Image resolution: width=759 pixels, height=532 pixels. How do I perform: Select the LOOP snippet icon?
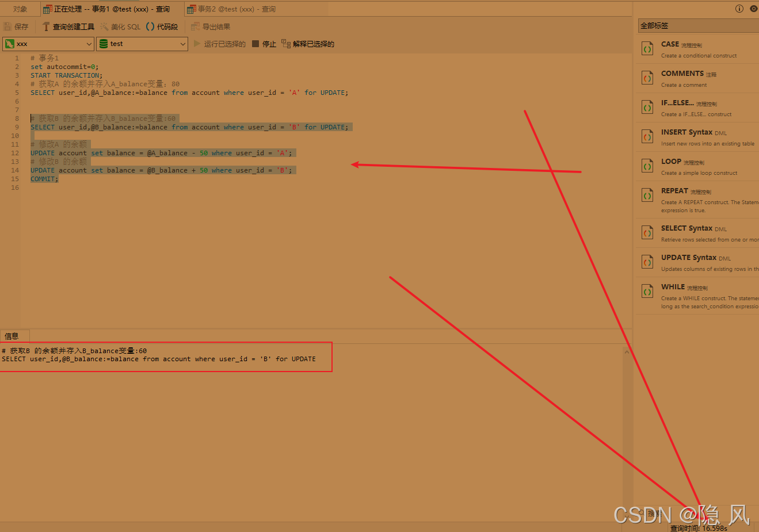coord(647,166)
